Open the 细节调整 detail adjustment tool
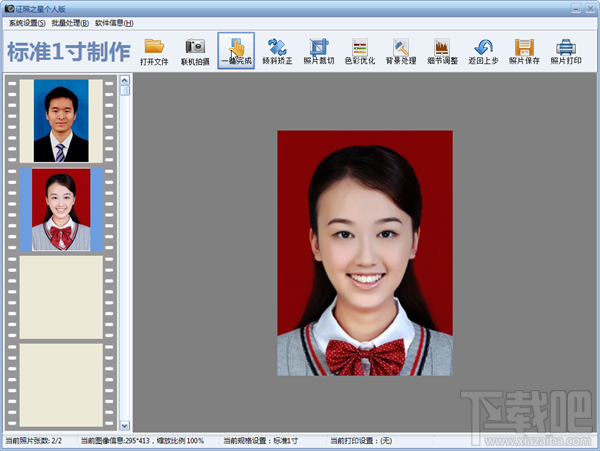 click(442, 51)
